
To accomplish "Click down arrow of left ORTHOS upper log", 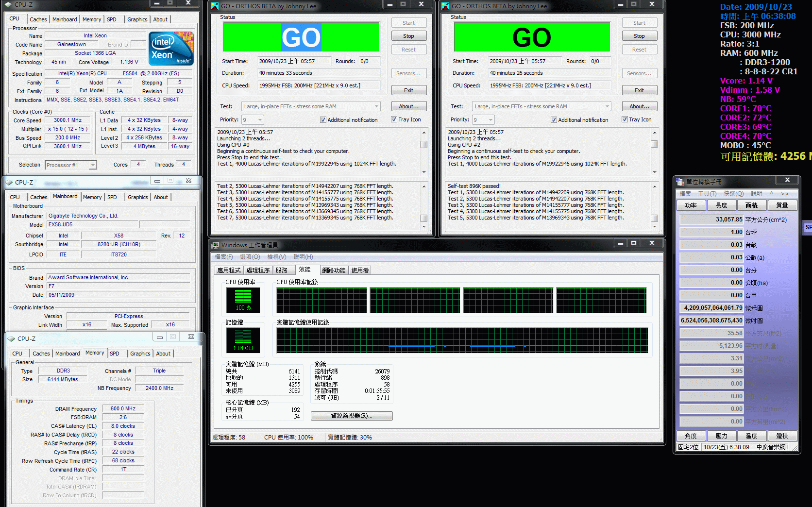I will pyautogui.click(x=424, y=172).
